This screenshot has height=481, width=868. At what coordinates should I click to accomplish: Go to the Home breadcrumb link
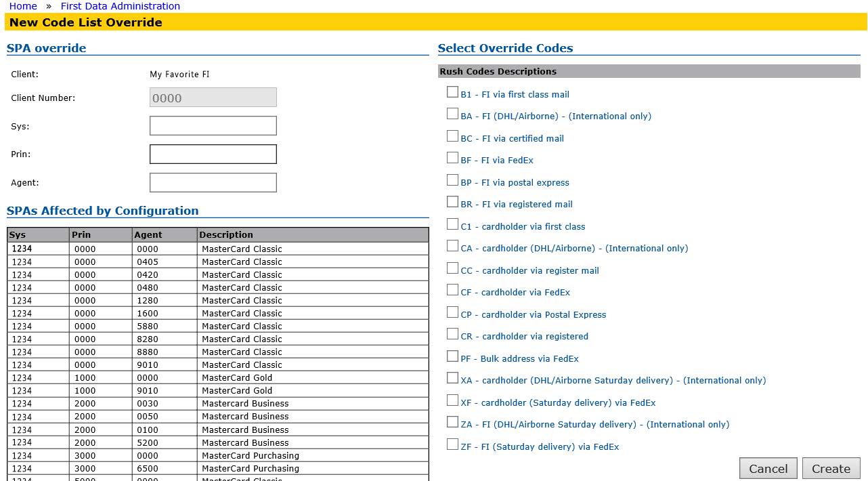[23, 6]
